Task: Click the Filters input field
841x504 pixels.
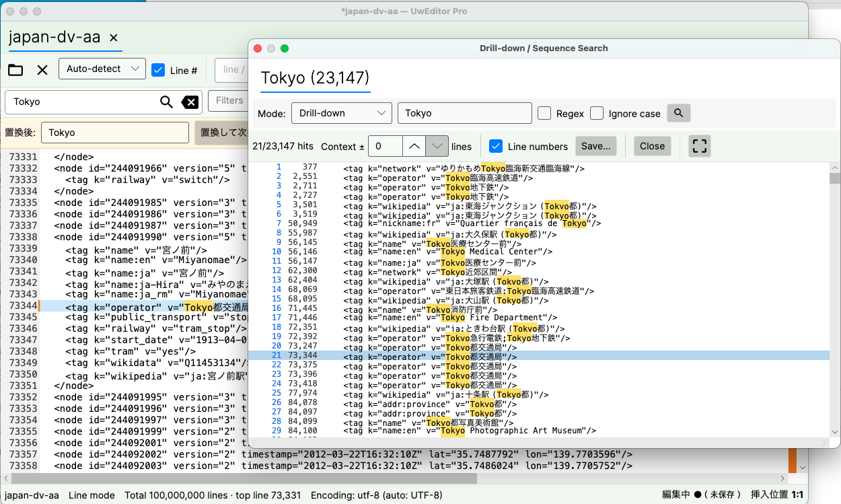Action: coord(229,101)
